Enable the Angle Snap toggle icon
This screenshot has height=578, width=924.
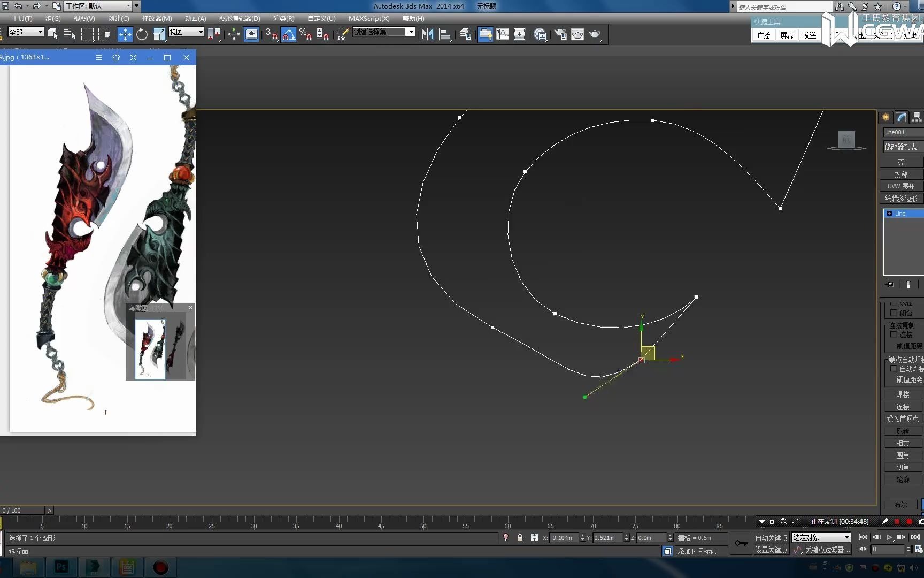[x=289, y=34]
